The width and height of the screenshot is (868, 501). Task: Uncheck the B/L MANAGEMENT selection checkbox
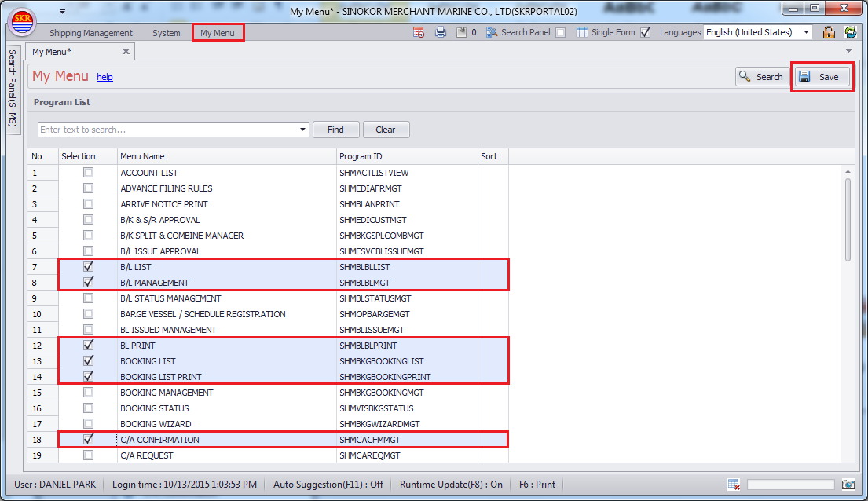pos(88,283)
